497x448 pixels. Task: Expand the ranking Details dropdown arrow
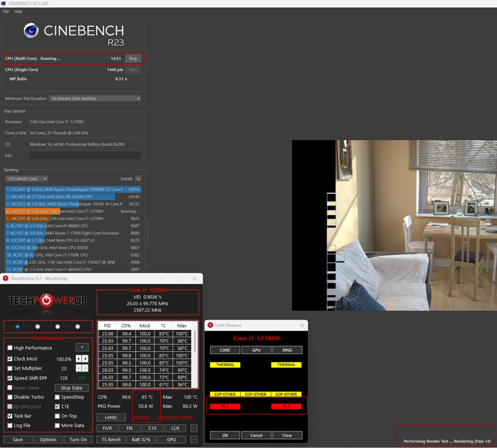(x=138, y=179)
